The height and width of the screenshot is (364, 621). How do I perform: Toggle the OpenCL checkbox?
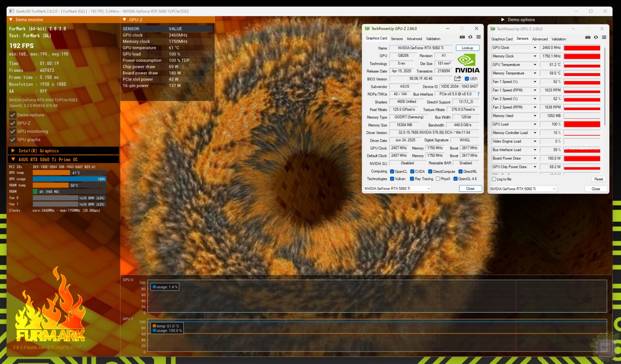pos(392,171)
